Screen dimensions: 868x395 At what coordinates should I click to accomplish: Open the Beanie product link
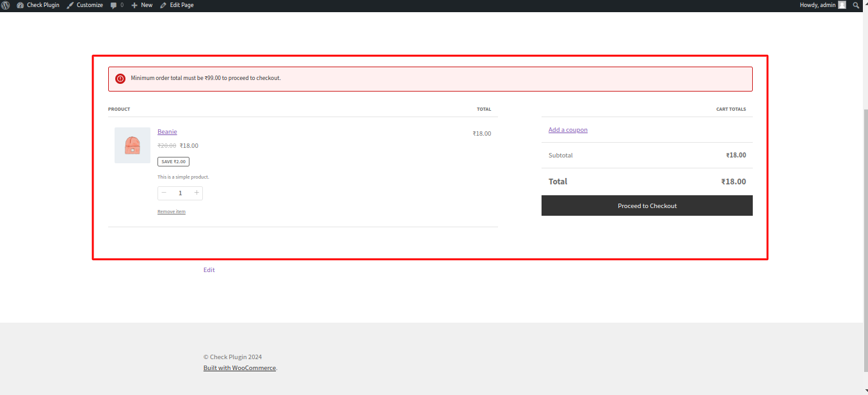167,132
